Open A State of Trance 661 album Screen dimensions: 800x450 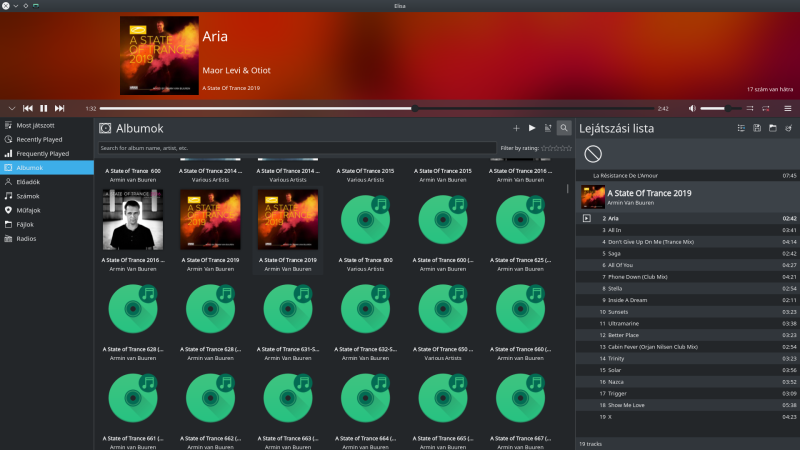point(133,398)
